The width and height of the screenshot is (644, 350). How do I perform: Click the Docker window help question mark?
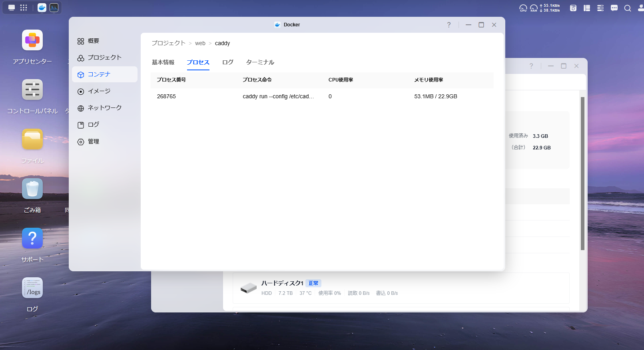(x=449, y=25)
